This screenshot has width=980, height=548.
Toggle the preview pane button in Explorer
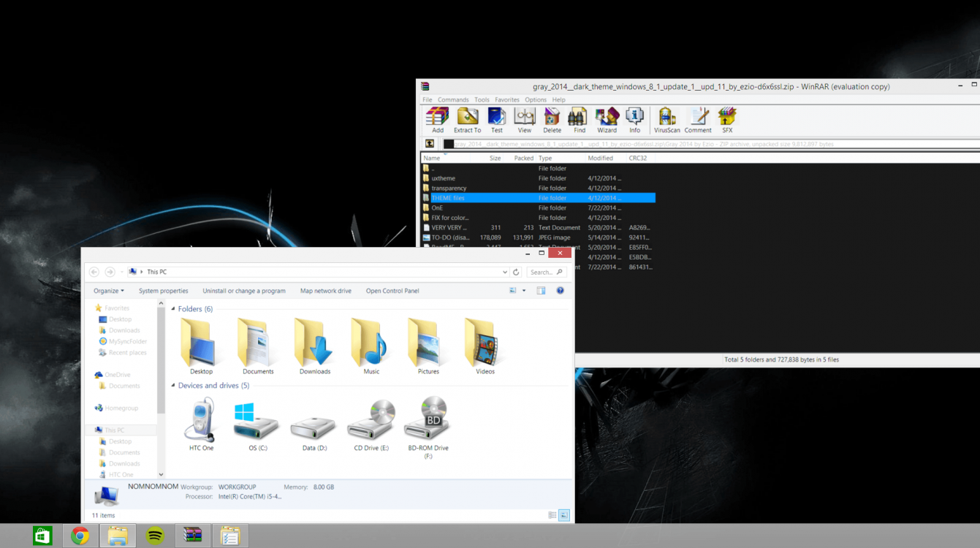coord(541,291)
